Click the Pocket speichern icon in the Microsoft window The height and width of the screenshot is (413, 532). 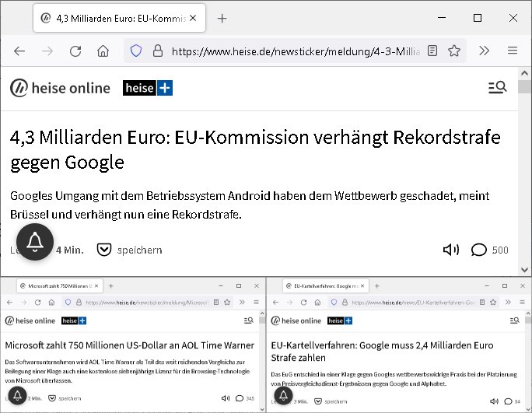click(52, 398)
